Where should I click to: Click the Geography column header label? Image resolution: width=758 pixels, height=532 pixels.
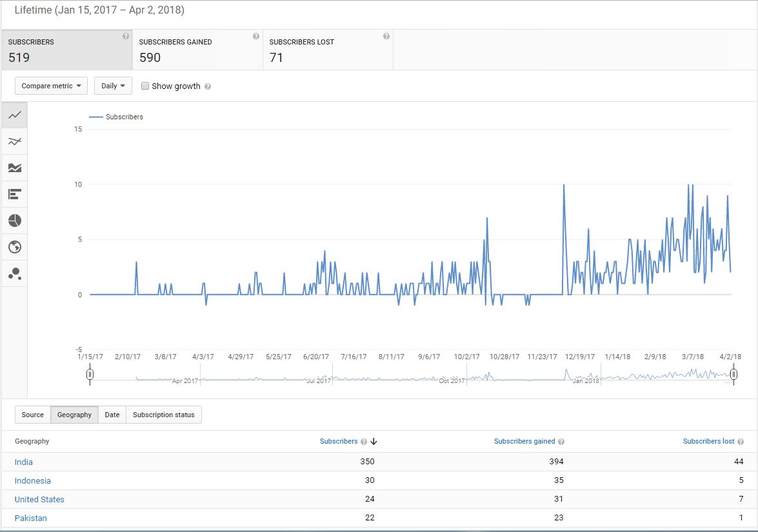32,441
